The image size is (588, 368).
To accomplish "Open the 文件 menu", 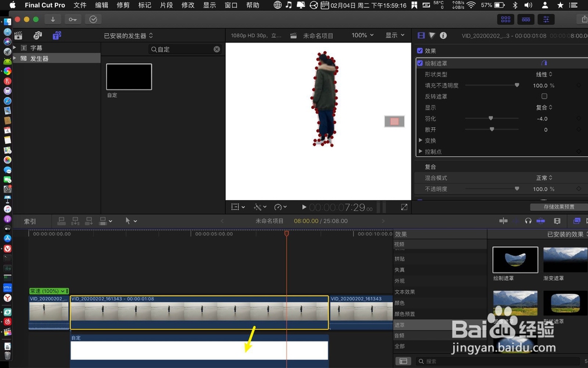I will [x=80, y=5].
